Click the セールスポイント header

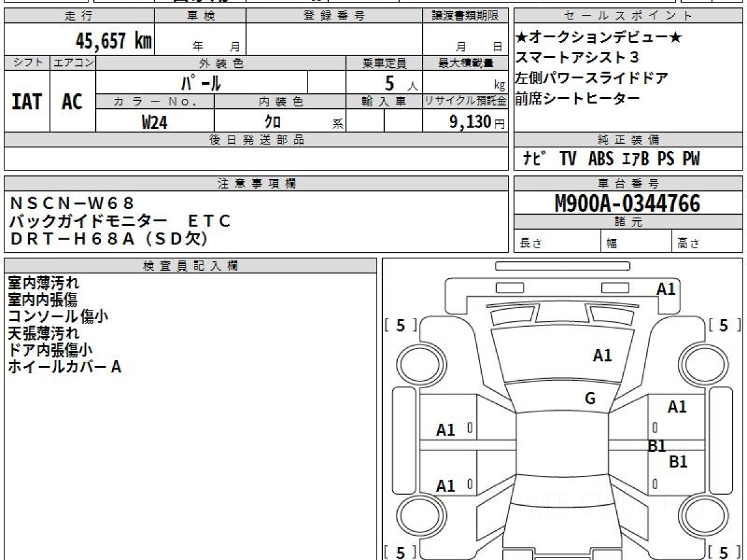pos(628,16)
